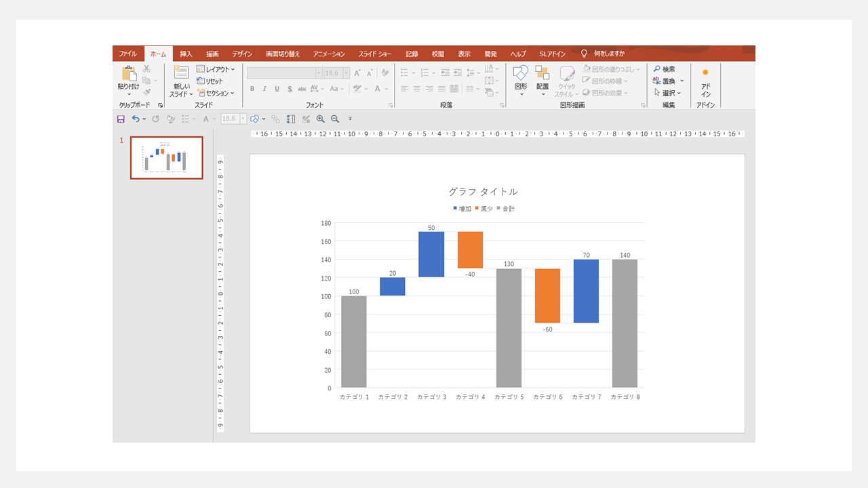The width and height of the screenshot is (868, 488).
Task: Open the 18.6 font size dropdown in ribbon
Action: tap(347, 73)
